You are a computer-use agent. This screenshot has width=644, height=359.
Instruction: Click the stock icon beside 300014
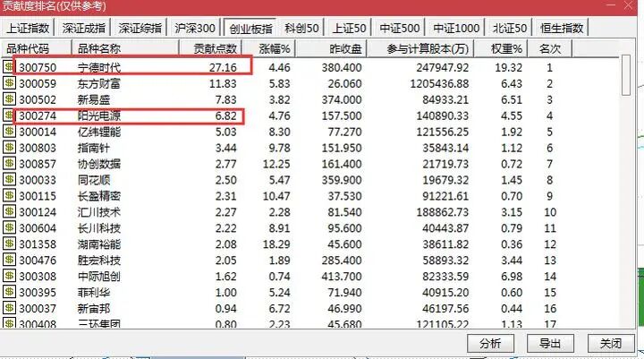[x=9, y=132]
